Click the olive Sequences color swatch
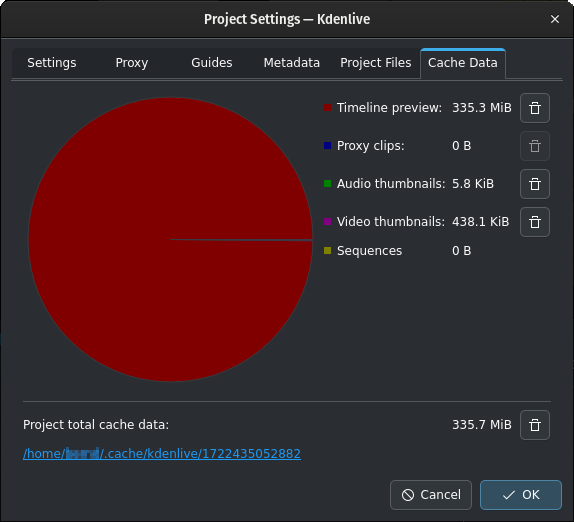This screenshot has width=574, height=522. [328, 251]
